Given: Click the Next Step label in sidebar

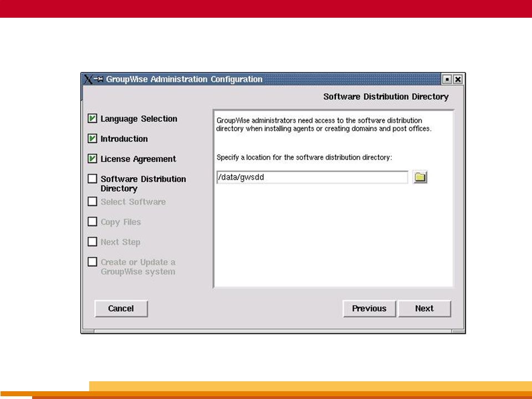Looking at the screenshot, I should (x=120, y=242).
